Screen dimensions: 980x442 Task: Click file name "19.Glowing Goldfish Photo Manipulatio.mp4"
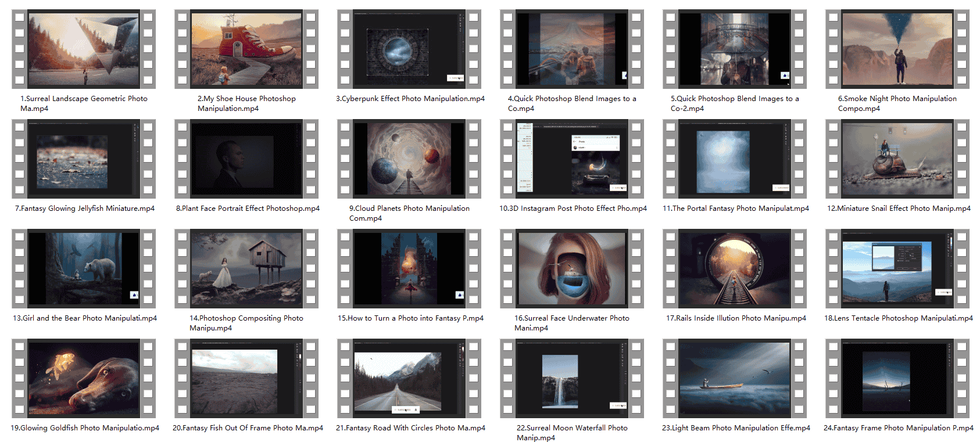tap(85, 428)
